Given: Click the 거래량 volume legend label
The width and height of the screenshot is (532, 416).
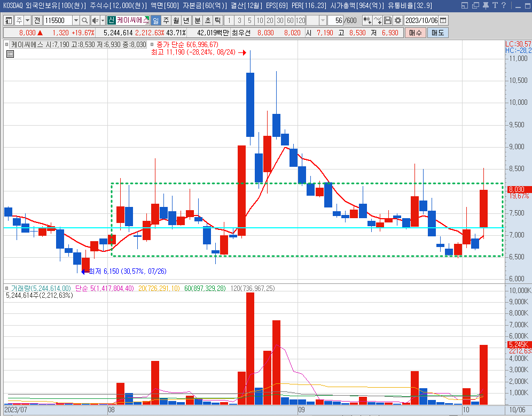Looking at the screenshot, I should coord(41,288).
